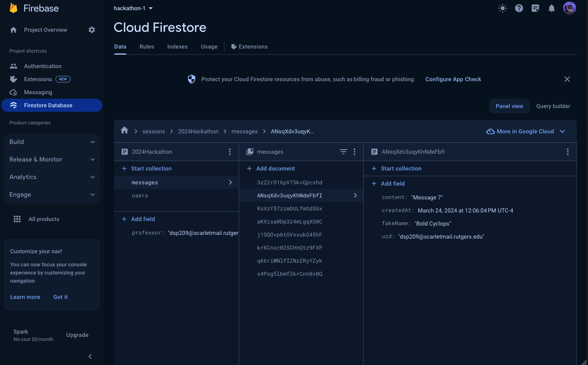
Task: Click the cloud icon beside More in Google Cloud
Action: [490, 131]
